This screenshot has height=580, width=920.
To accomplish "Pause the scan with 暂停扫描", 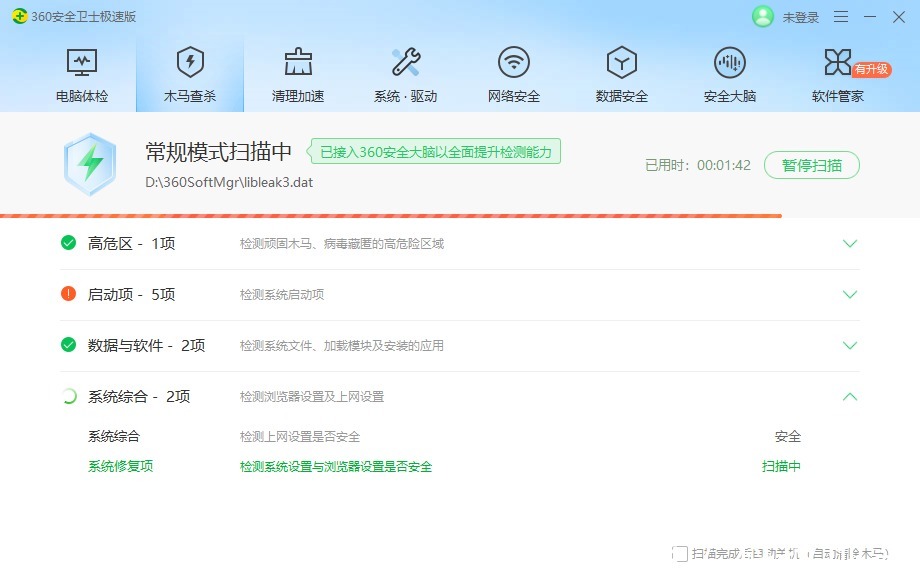I will point(811,165).
